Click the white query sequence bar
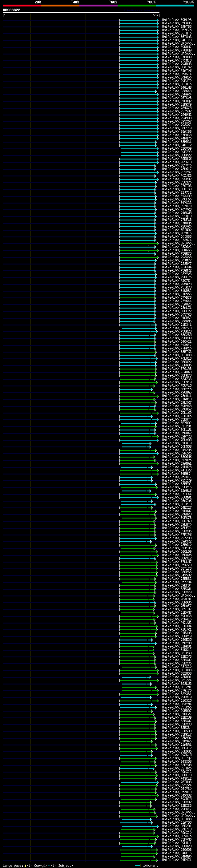The width and height of the screenshot is (197, 868). pyautogui.click(x=81, y=13)
